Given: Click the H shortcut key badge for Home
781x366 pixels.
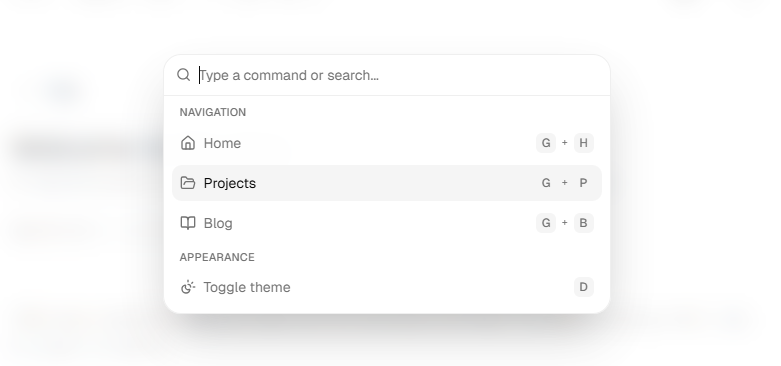Looking at the screenshot, I should (x=583, y=143).
